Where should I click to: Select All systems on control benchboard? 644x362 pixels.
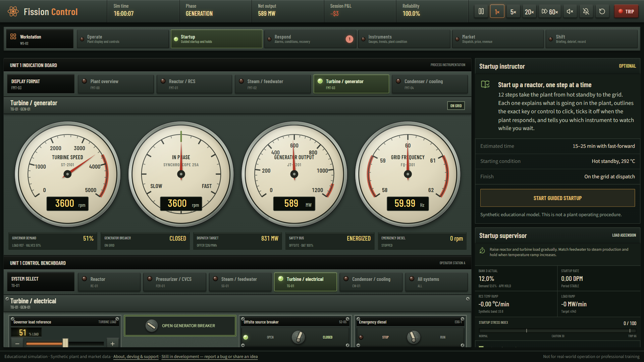436,282
